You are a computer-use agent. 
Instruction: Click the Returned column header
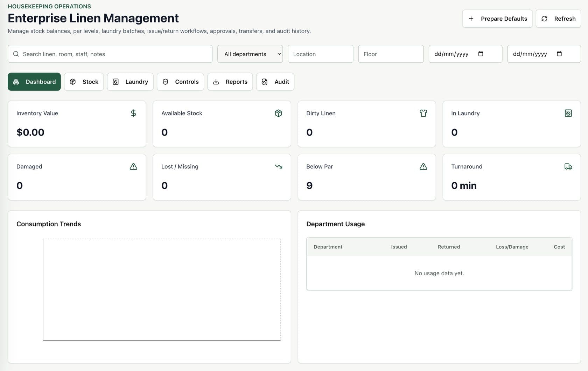(449, 247)
